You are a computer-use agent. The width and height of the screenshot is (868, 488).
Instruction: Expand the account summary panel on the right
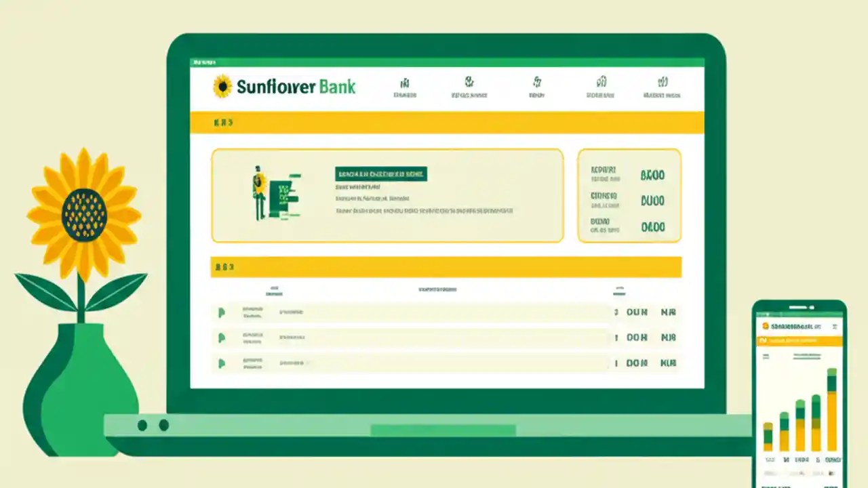(x=629, y=195)
